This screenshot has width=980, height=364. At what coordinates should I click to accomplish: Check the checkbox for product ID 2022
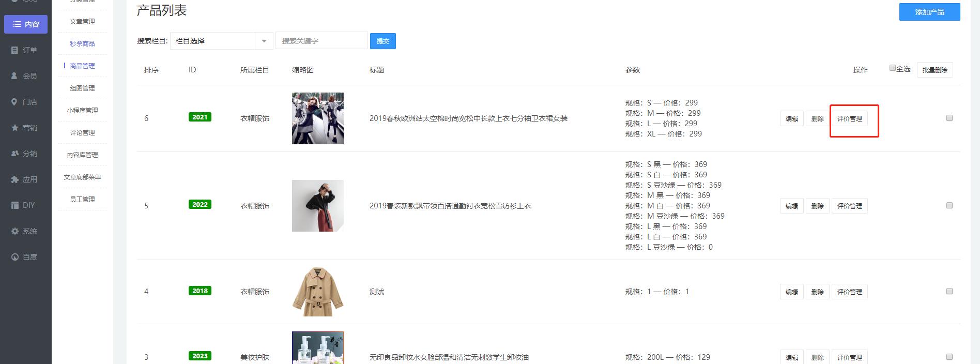950,205
